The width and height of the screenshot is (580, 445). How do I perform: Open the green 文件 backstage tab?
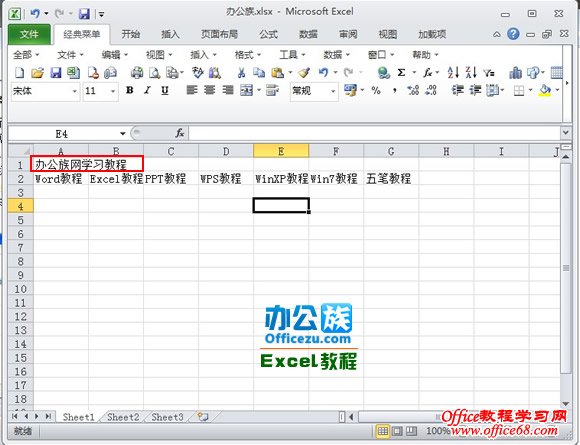pyautogui.click(x=29, y=34)
